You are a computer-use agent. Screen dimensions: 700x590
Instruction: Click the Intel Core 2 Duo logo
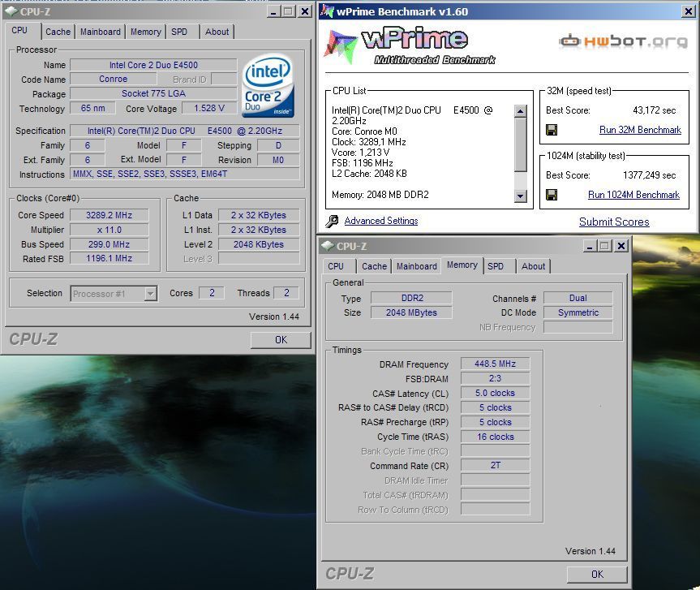coord(268,86)
